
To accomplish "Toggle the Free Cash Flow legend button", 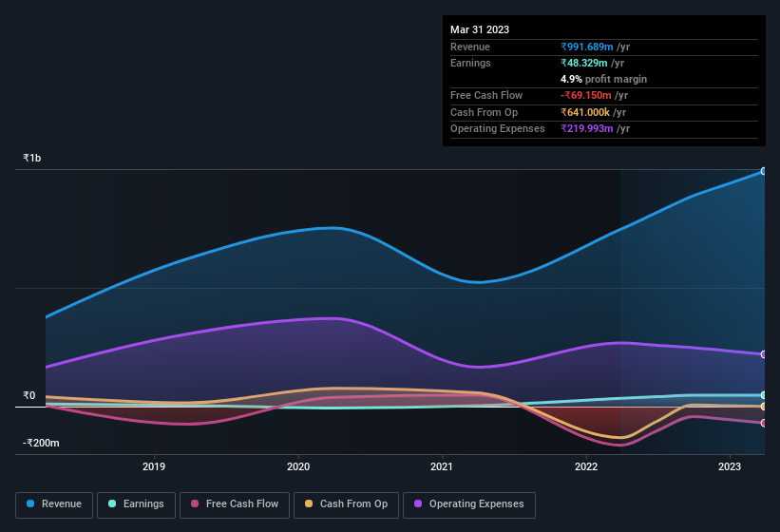I will (235, 504).
